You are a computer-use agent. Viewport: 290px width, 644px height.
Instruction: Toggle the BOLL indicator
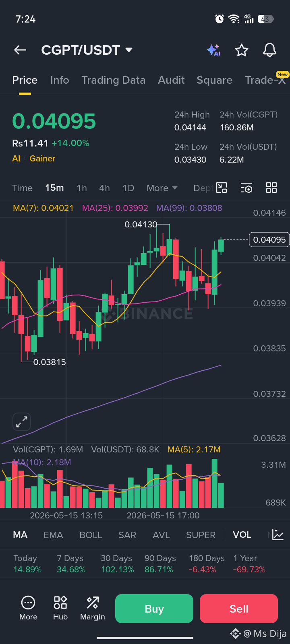[x=91, y=535]
